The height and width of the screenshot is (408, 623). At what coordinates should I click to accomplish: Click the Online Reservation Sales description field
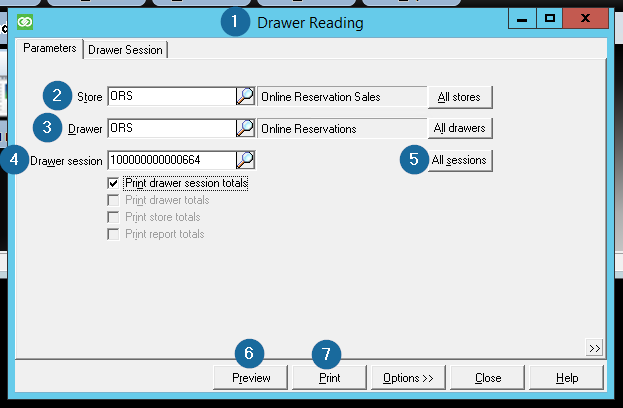tap(342, 97)
